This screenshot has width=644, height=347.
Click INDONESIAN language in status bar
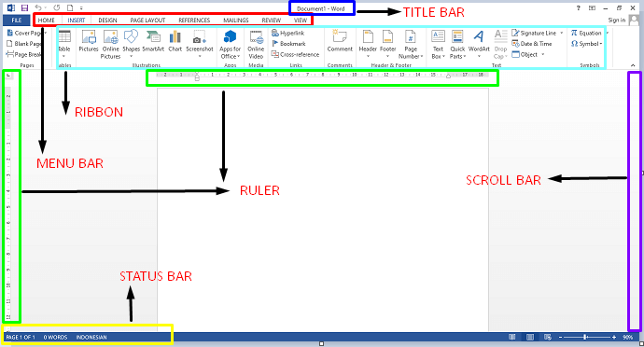coord(91,337)
